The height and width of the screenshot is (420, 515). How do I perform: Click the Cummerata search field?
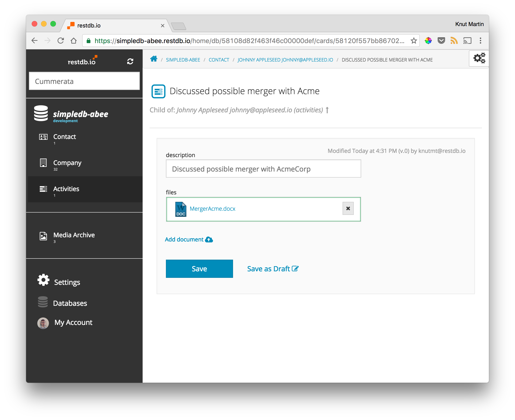(84, 81)
